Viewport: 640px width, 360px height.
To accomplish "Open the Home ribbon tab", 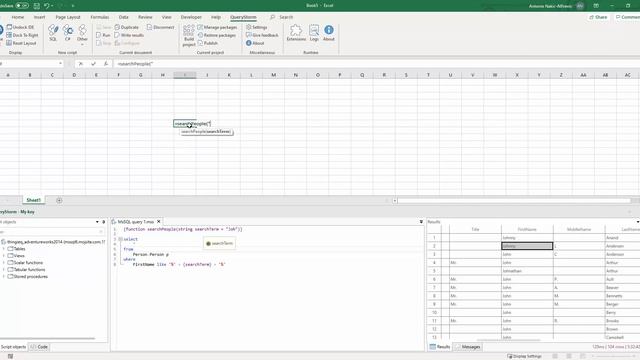I will pos(18,17).
